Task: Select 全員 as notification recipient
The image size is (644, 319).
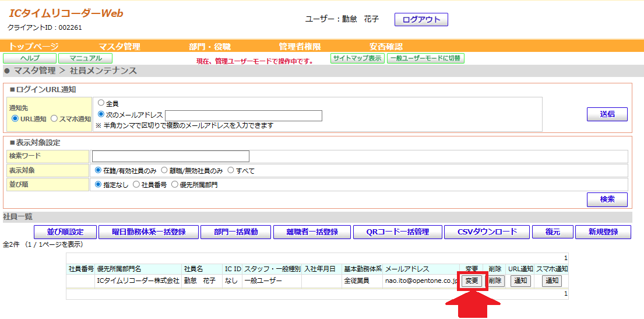Action: (x=101, y=103)
